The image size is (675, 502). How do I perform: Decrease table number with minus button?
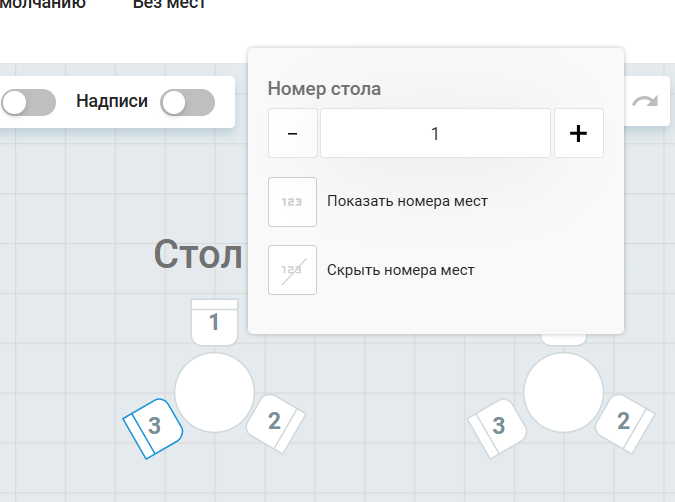click(x=293, y=133)
